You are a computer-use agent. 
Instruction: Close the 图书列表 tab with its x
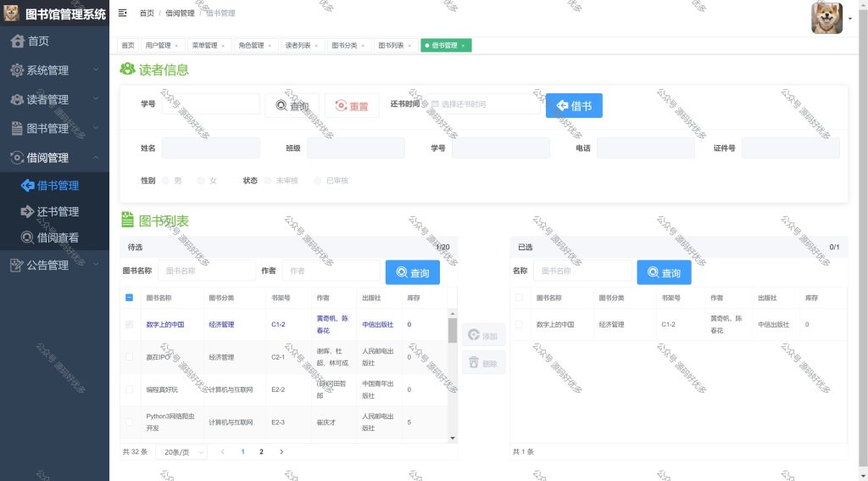pos(409,46)
